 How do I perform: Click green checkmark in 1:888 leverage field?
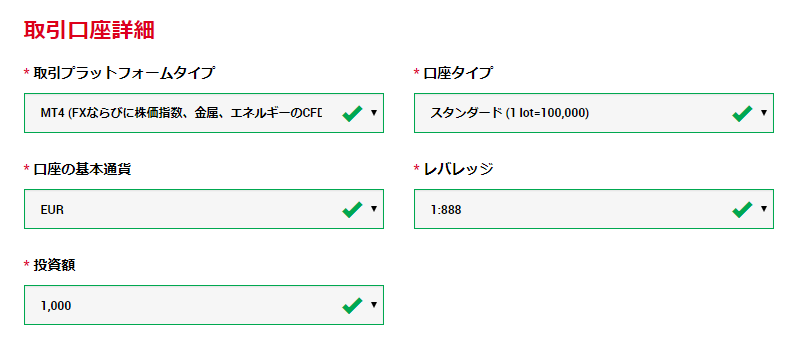point(742,209)
